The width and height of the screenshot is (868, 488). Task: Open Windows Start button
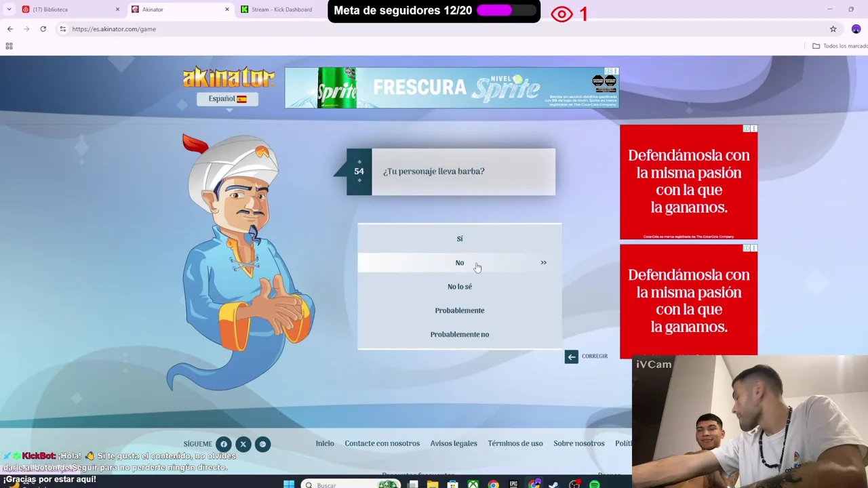[x=289, y=484]
